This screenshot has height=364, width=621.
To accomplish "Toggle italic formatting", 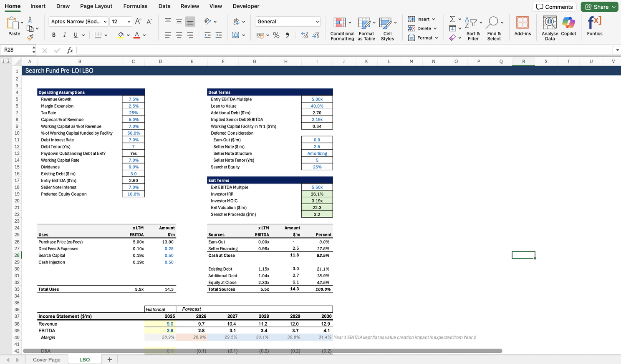I will pyautogui.click(x=65, y=35).
